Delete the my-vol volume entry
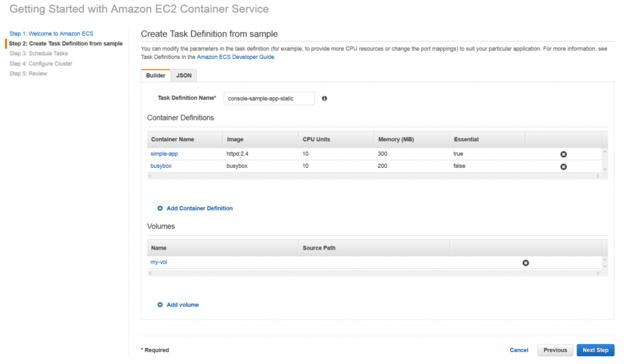Viewport: 624px width, 364px height. (x=526, y=263)
